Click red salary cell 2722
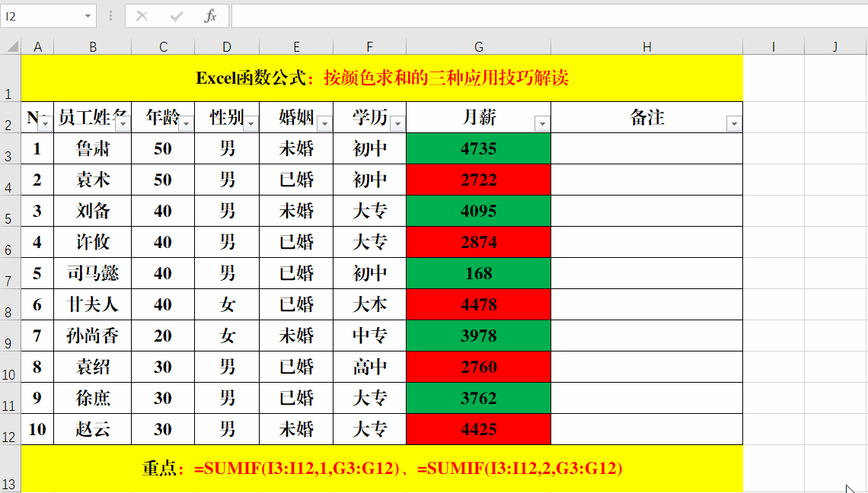The width and height of the screenshot is (868, 493). coord(479,180)
